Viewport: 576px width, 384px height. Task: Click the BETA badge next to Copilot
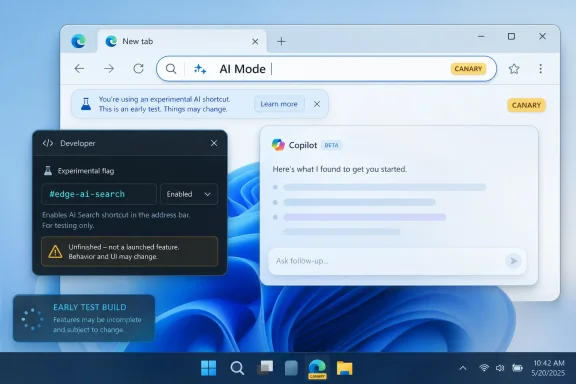[331, 145]
